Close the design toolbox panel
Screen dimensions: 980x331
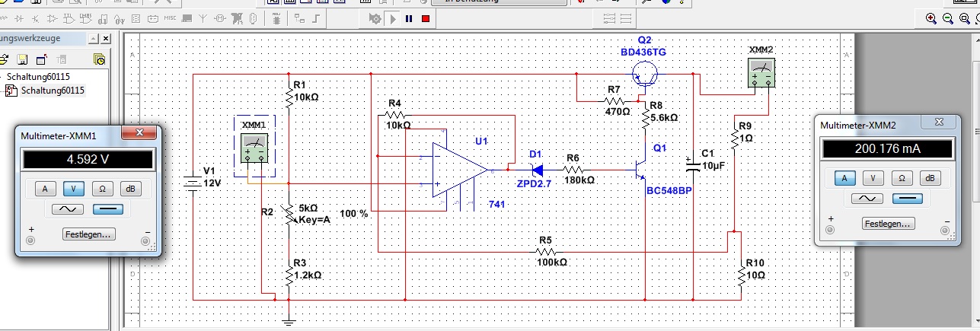click(x=105, y=38)
